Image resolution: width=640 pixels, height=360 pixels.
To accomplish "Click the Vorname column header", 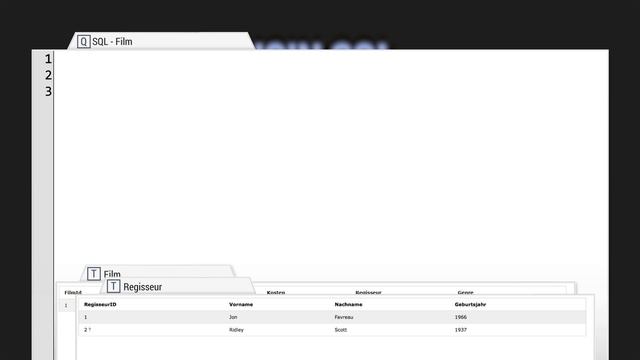I will coord(241,304).
